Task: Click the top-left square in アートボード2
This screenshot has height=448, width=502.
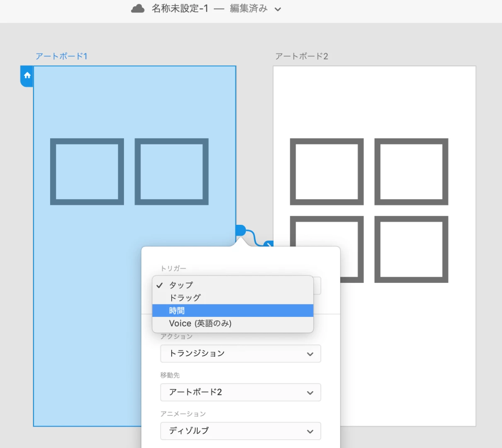Action: 327,172
